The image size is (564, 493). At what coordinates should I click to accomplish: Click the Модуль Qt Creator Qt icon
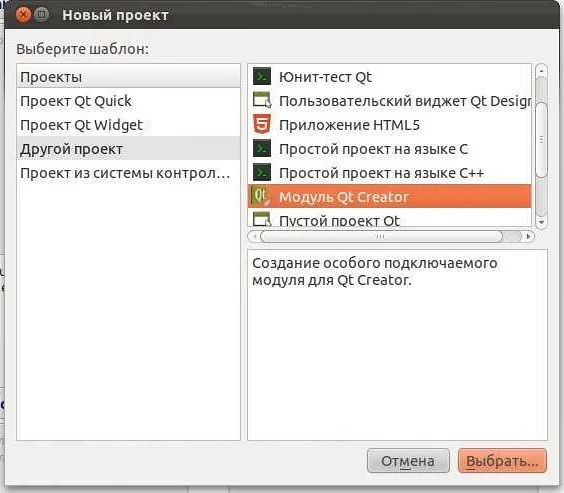[261, 196]
